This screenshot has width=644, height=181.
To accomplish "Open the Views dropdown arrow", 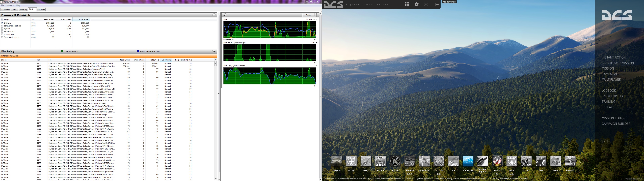I will [315, 15].
